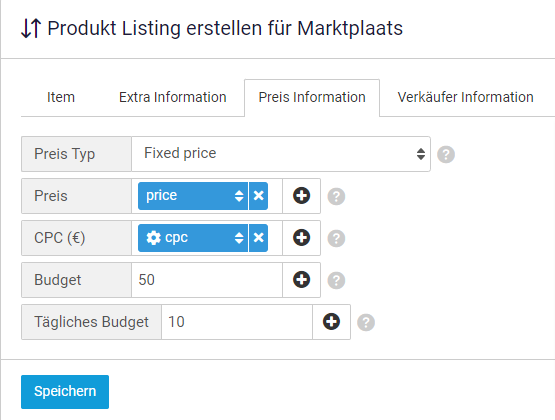
Task: Show help for the Preis field
Action: click(x=336, y=196)
